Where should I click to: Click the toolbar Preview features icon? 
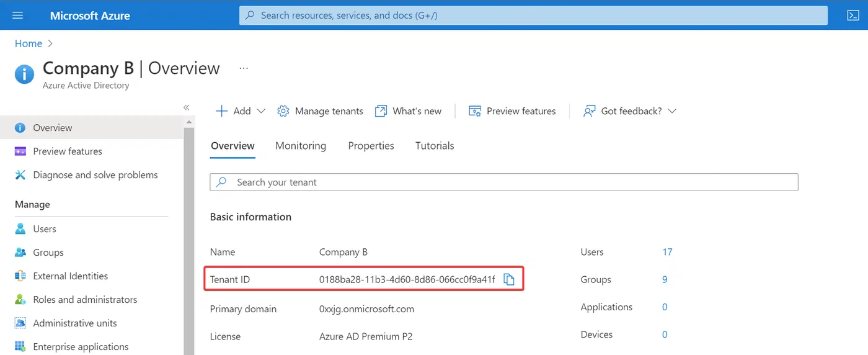tap(475, 111)
